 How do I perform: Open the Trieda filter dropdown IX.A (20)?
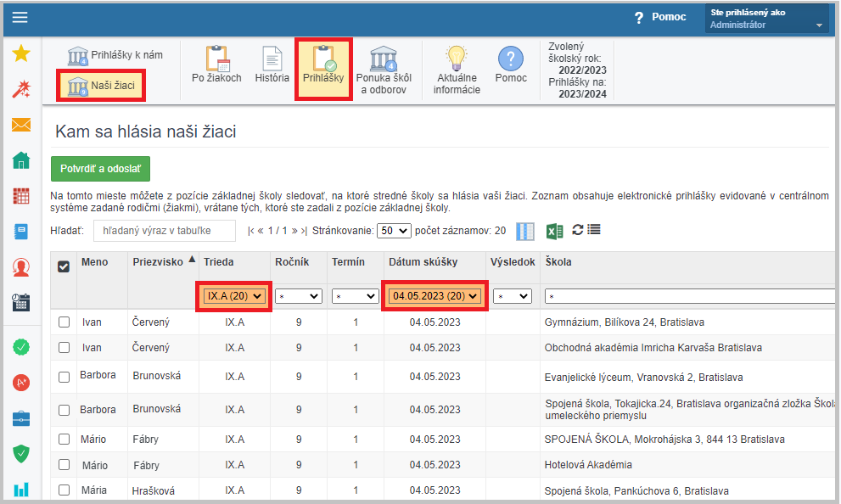234,296
